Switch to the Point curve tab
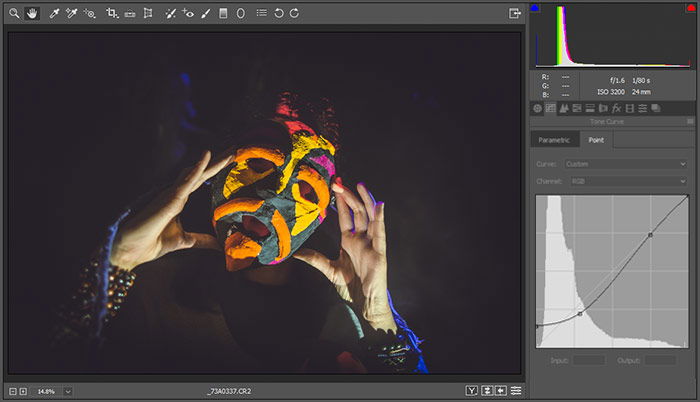 [596, 140]
